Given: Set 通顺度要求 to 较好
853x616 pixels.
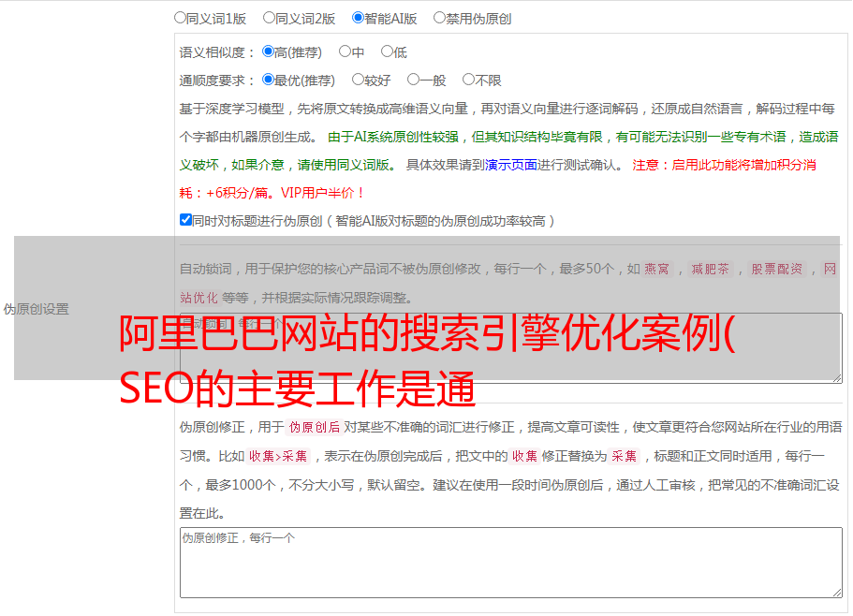Looking at the screenshot, I should [358, 80].
